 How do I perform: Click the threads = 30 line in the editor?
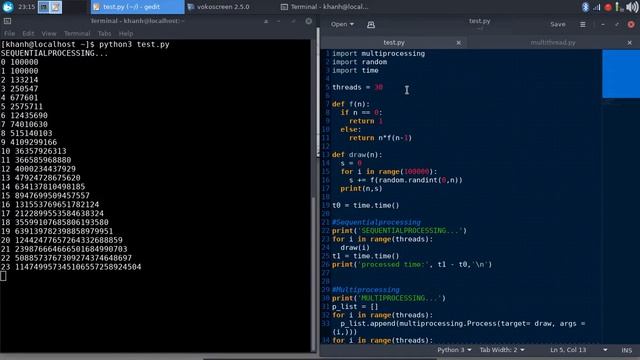[x=358, y=87]
